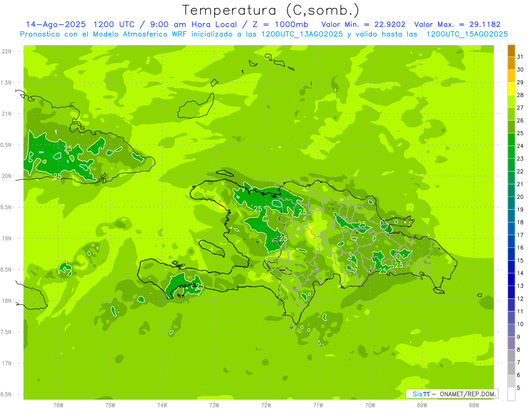Click the '17N' latitude label
Viewport: 532px width, 411px height.
(x=7, y=363)
